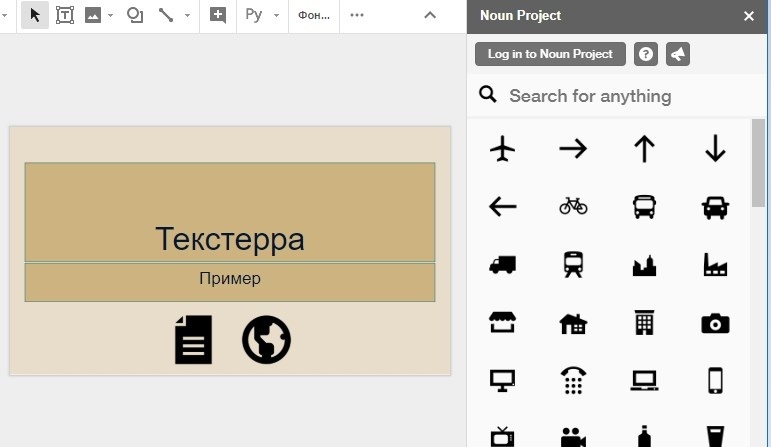This screenshot has height=447, width=771.
Task: Insert the office building icon
Action: pos(644,323)
